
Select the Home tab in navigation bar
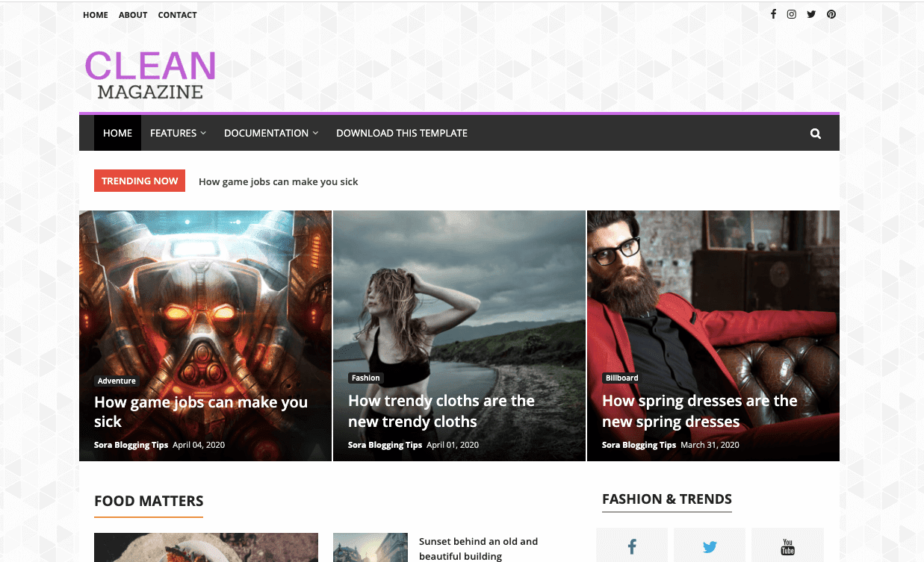[x=117, y=133]
